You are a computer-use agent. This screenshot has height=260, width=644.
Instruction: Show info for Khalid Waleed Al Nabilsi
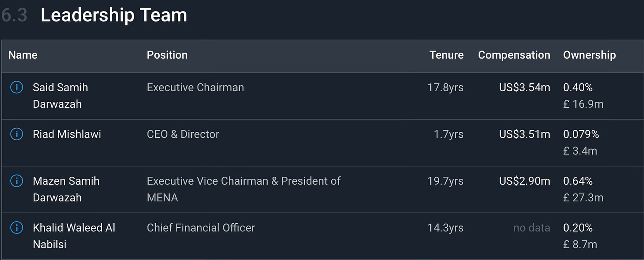[x=16, y=228]
